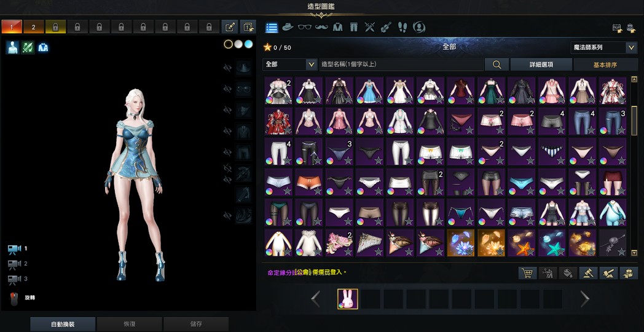Switch to outfit preset tab 2
Image resolution: width=644 pixels, height=332 pixels.
(34, 27)
